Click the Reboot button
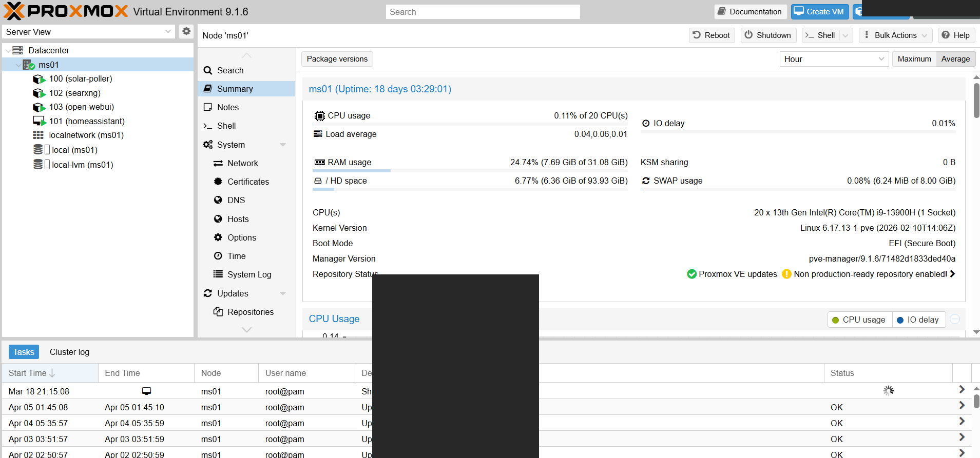The image size is (980, 458). tap(712, 35)
